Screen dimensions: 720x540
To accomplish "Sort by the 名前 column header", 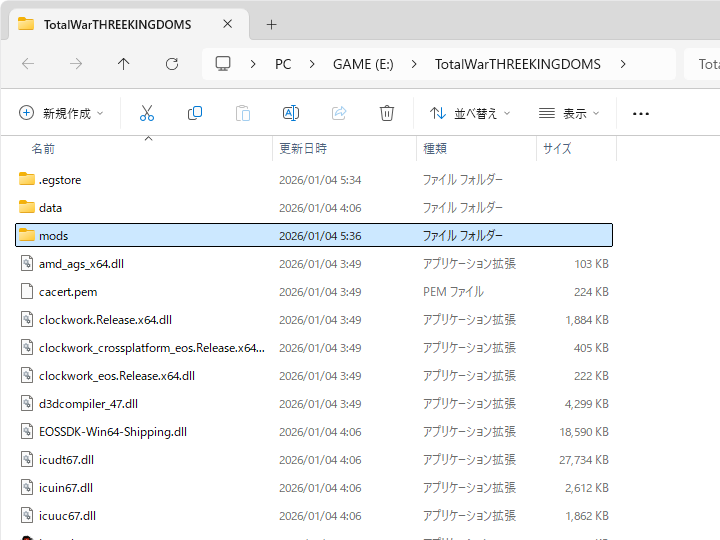I will 43,149.
